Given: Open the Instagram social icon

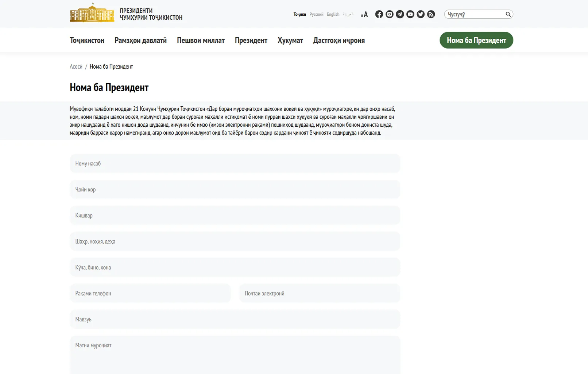Looking at the screenshot, I should coord(390,14).
